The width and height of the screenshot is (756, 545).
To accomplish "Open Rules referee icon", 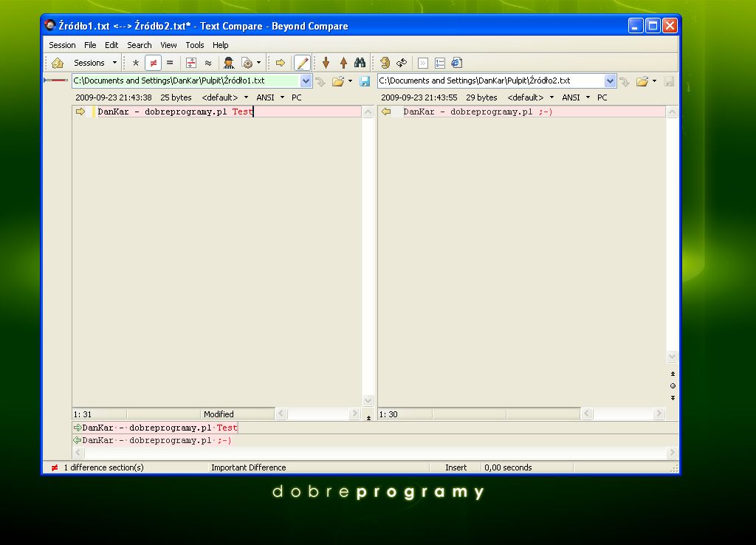I will (x=229, y=63).
